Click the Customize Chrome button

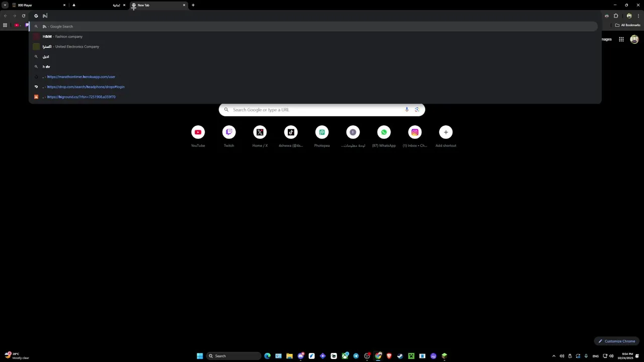pyautogui.click(x=616, y=341)
